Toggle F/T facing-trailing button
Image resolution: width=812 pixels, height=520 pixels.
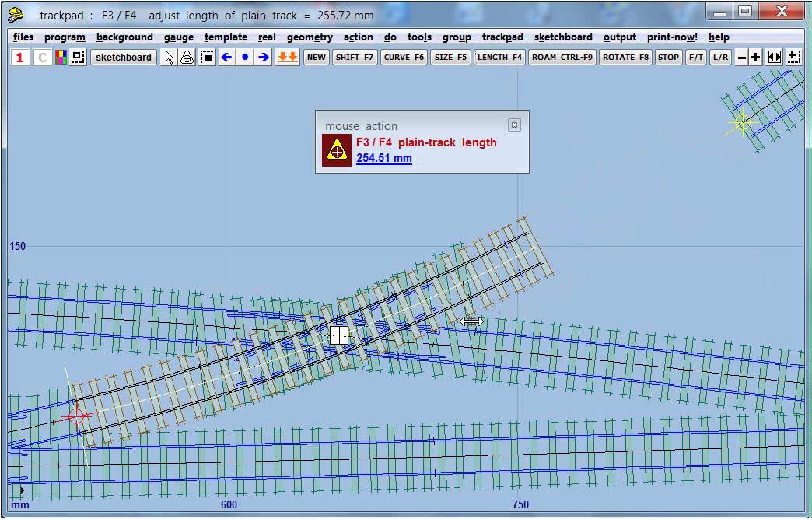tap(696, 57)
